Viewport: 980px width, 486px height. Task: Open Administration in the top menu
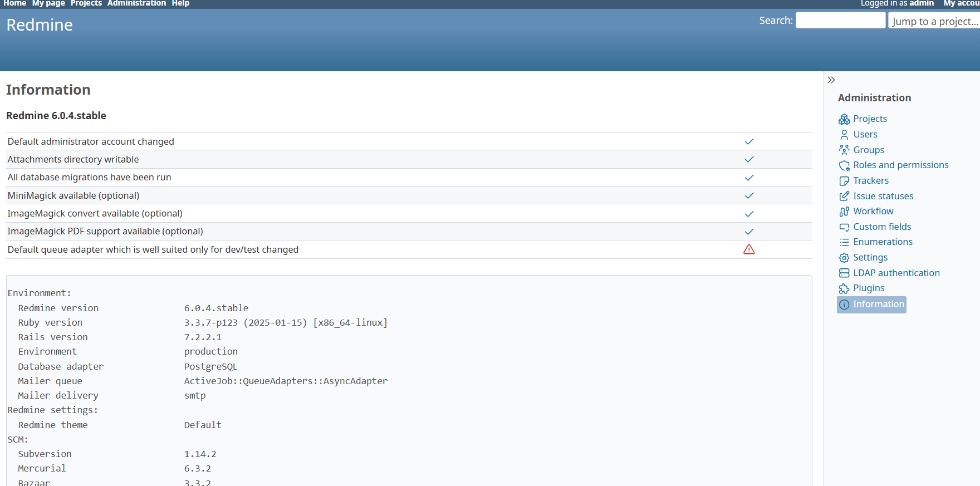pos(136,3)
